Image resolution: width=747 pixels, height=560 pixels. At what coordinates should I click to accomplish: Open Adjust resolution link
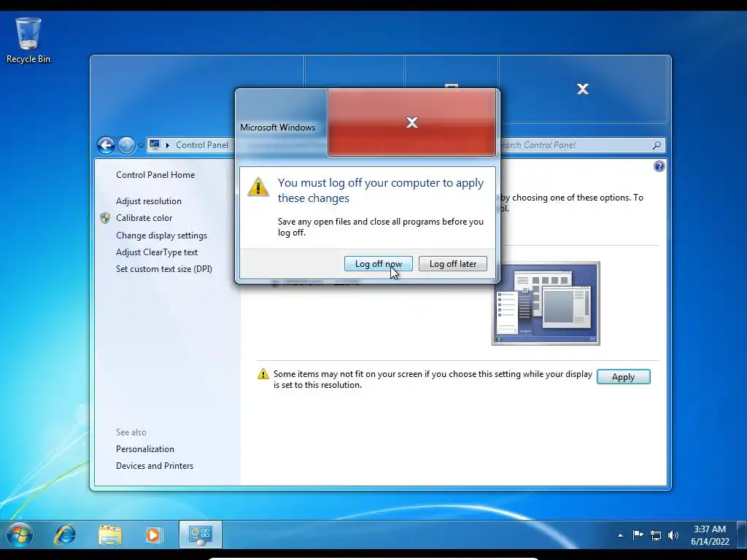[149, 201]
